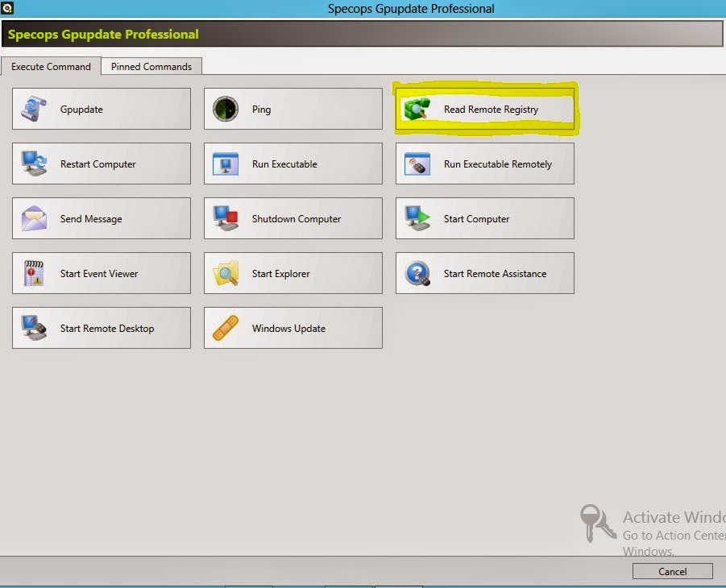
Task: Click the Start Remote Desktop icon
Action: click(x=34, y=327)
